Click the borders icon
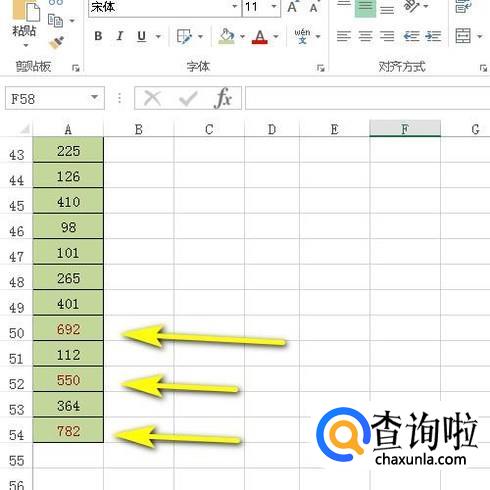The height and width of the screenshot is (490, 490). click(184, 36)
